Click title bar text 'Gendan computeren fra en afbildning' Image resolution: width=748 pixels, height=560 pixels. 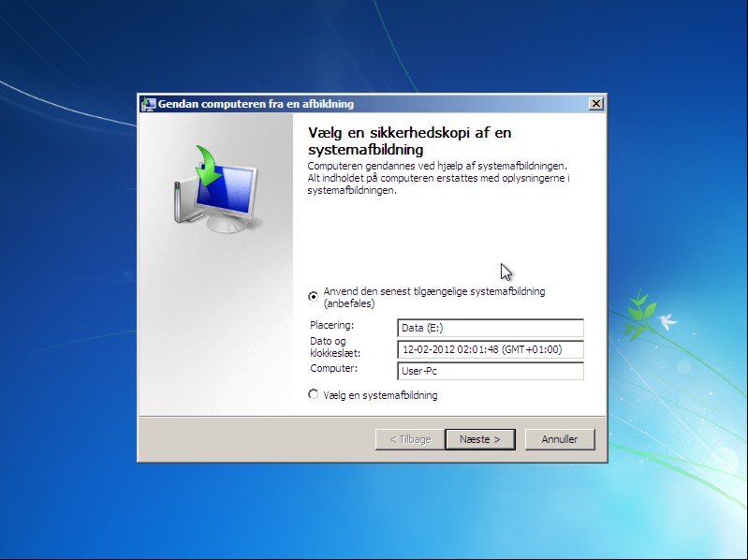tap(256, 104)
